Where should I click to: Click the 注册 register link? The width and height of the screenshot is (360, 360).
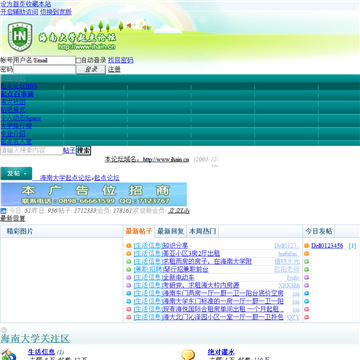click(114, 69)
